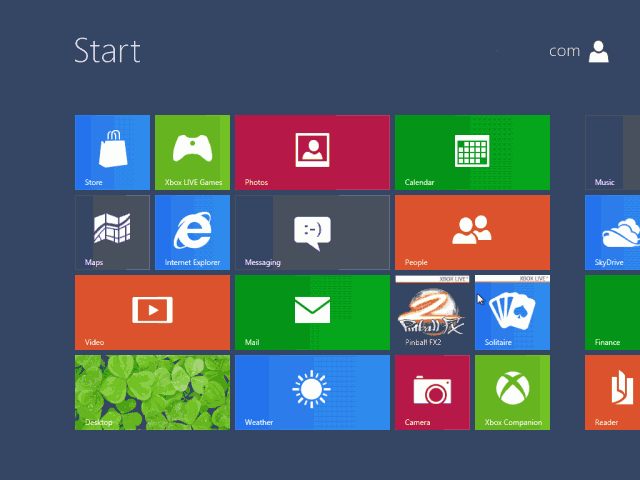Viewport: 640px width, 480px height.
Task: Switch to Desktop via clover tile
Action: (152, 392)
